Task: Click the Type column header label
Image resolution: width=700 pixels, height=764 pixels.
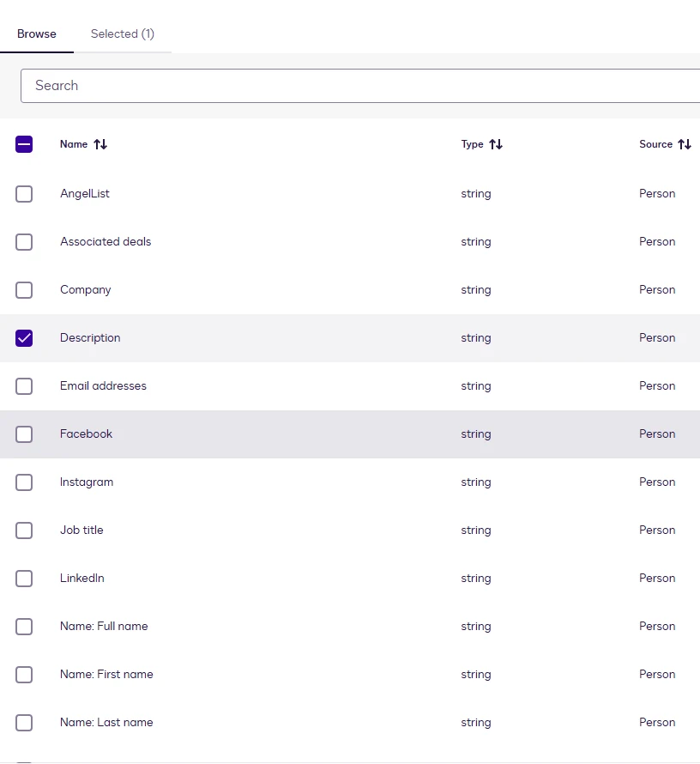Action: [x=472, y=144]
